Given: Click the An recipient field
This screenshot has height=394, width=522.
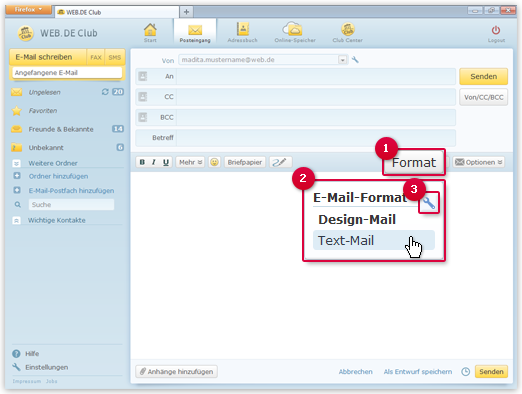Looking at the screenshot, I should pyautogui.click(x=316, y=76).
